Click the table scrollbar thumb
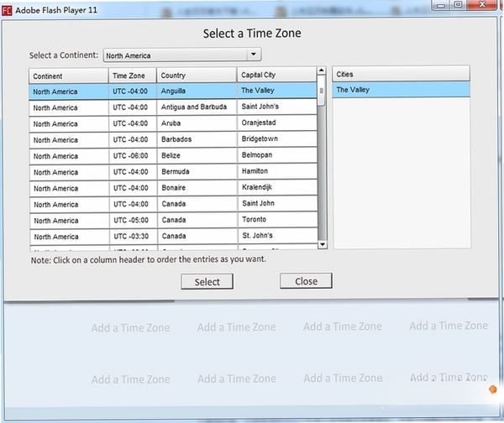The image size is (504, 423). pyautogui.click(x=322, y=91)
